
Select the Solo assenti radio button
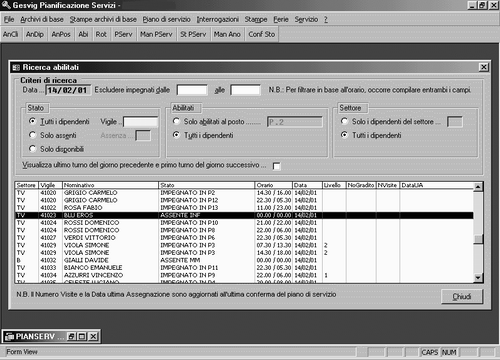click(32, 135)
